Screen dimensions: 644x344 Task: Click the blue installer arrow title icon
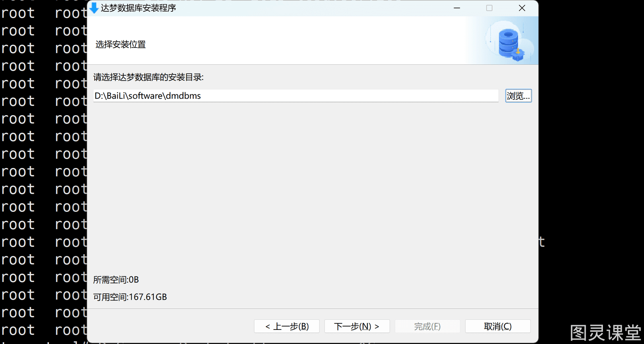click(x=94, y=8)
